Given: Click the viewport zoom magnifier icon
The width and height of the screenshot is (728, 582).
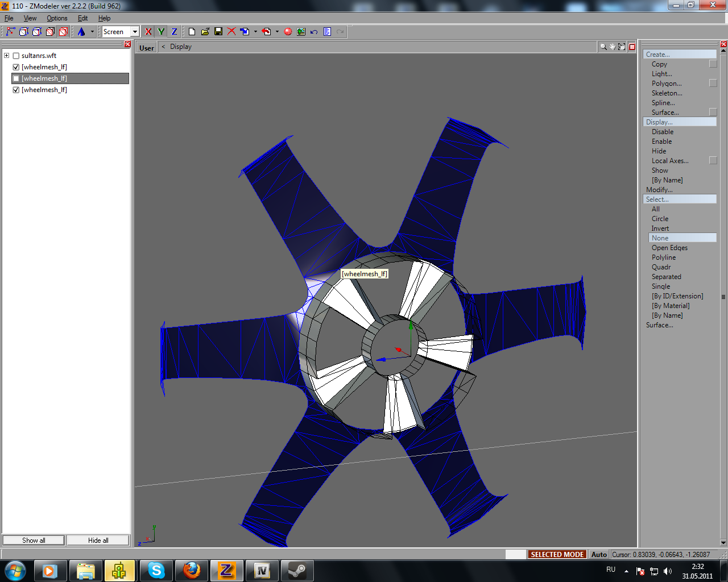Looking at the screenshot, I should coord(603,47).
